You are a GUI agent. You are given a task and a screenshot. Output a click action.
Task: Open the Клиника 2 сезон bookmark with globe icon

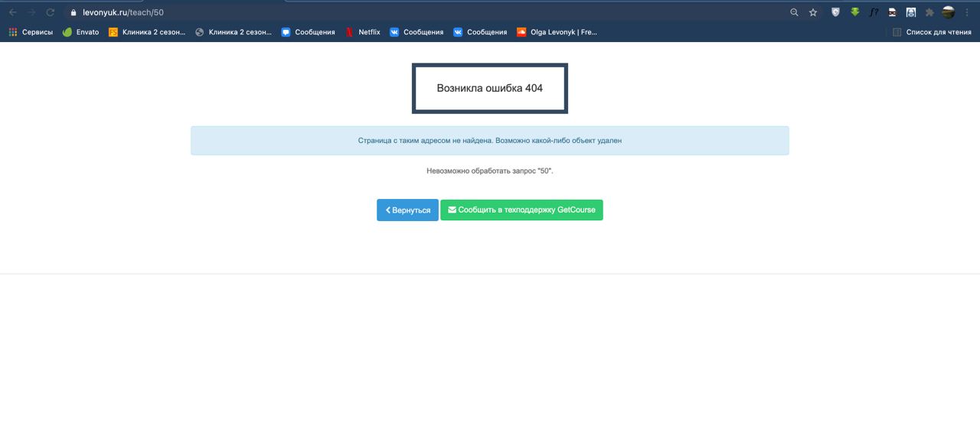tap(234, 32)
